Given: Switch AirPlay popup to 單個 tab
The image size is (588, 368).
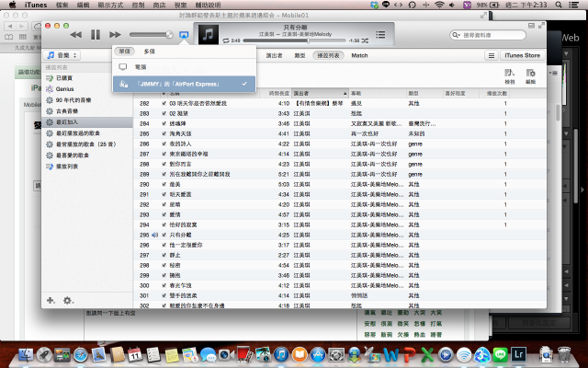Looking at the screenshot, I should (125, 52).
